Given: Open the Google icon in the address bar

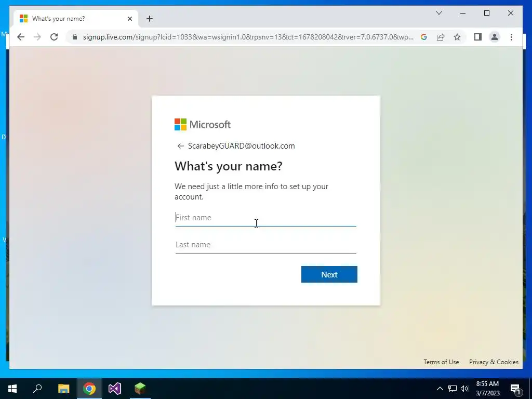Looking at the screenshot, I should click(x=424, y=37).
